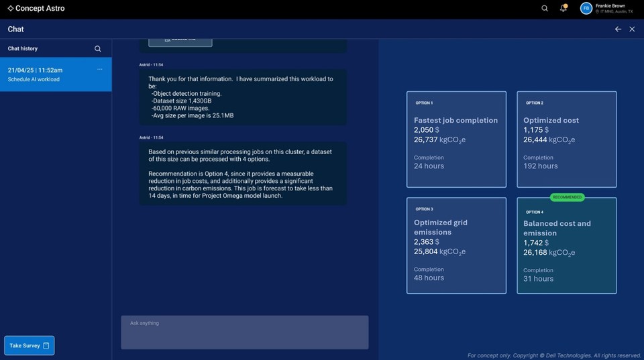Viewport: 644px width, 360px height.
Task: Click the search icon in the top bar
Action: coord(545,9)
